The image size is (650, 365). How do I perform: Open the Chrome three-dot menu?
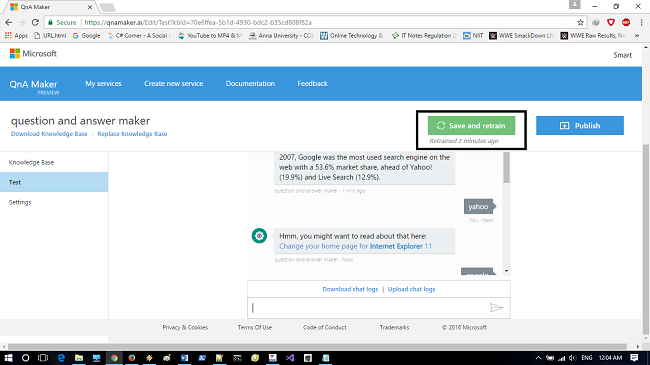tap(641, 22)
